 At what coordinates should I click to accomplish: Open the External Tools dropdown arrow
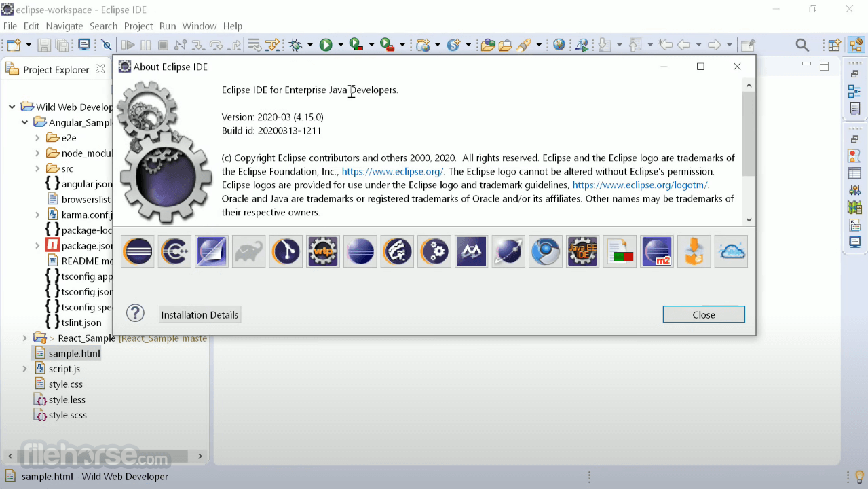402,46
